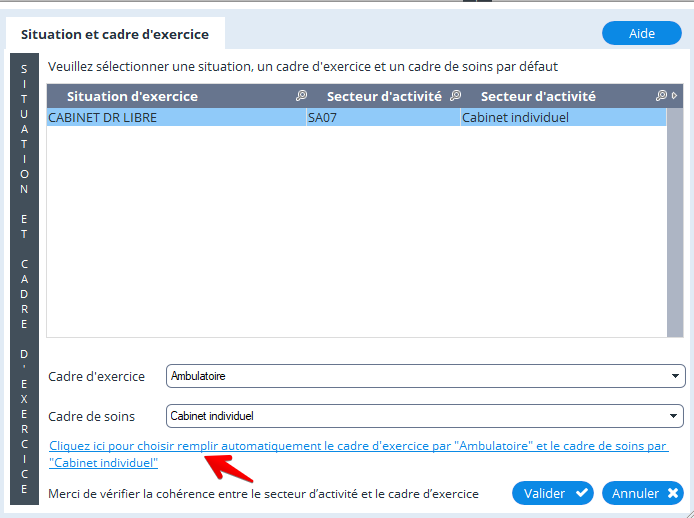Image resolution: width=694 pixels, height=518 pixels.
Task: Click Secteur d'activité header above Cabinet individuel cell
Action: pos(538,96)
